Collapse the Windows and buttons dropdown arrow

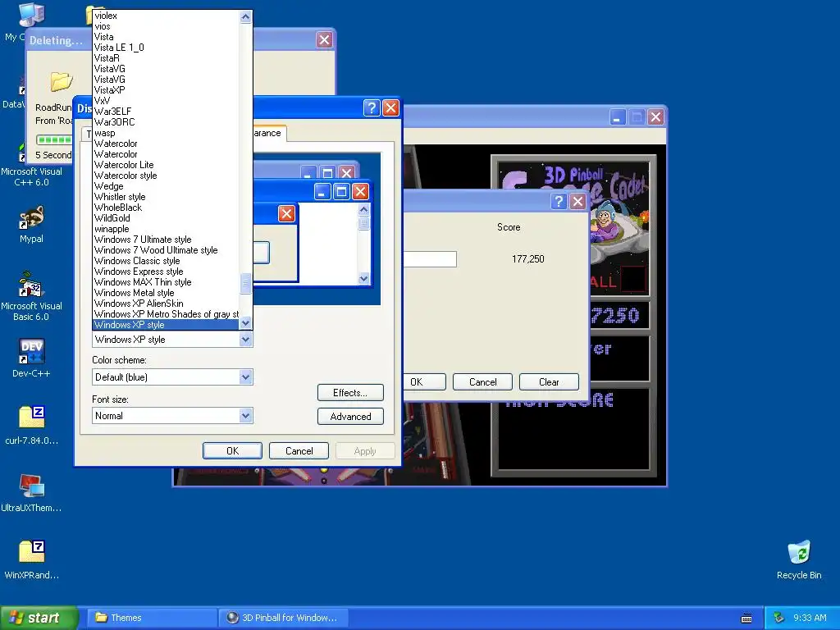pyautogui.click(x=245, y=339)
